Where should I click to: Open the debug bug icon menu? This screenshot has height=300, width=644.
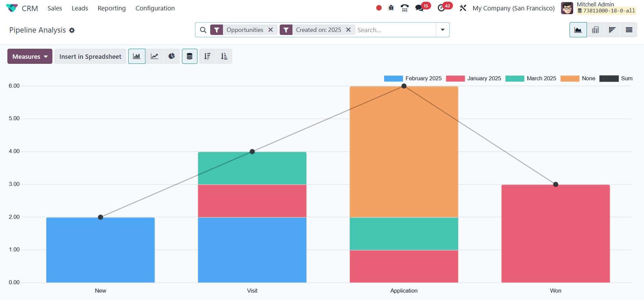[391, 8]
